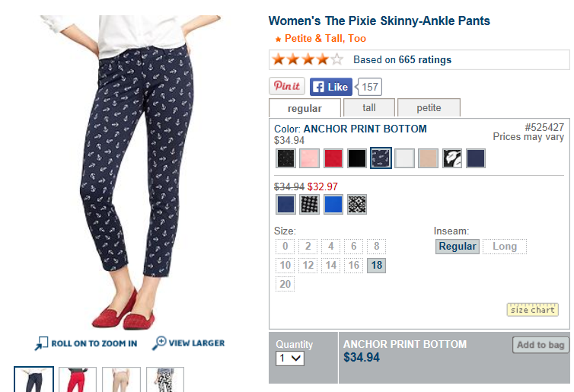Click the Roll On To Zoom icon

[x=42, y=343]
